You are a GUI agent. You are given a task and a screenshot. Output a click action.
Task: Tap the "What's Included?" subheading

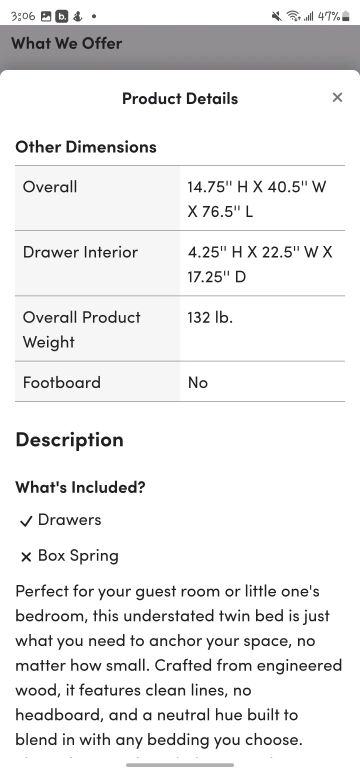point(80,487)
